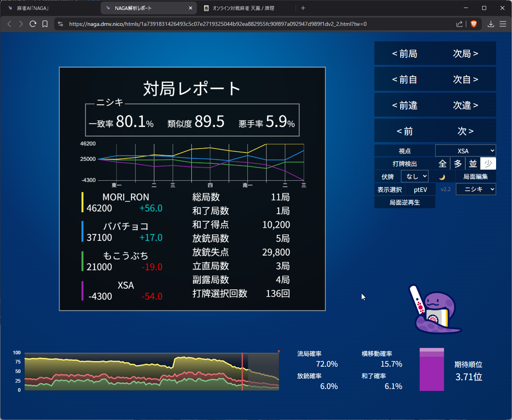
Task: Click the site settings icon beside the URL
Action: pos(60,24)
